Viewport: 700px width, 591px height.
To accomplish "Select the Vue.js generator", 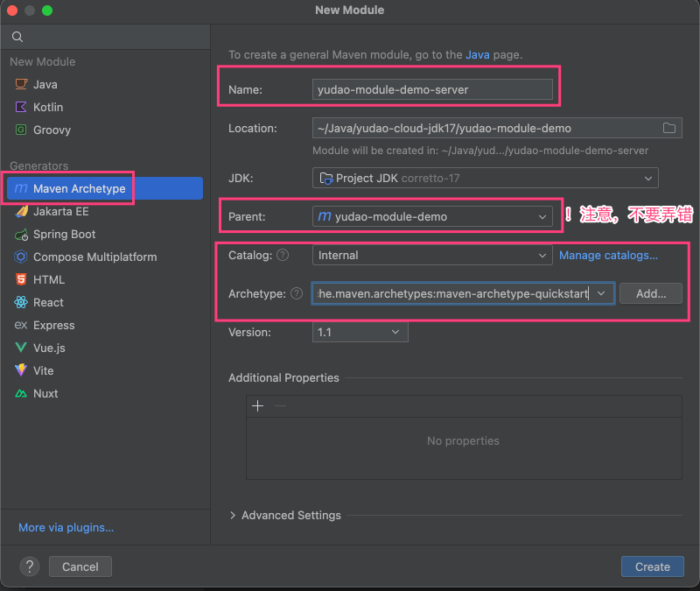I will (49, 348).
